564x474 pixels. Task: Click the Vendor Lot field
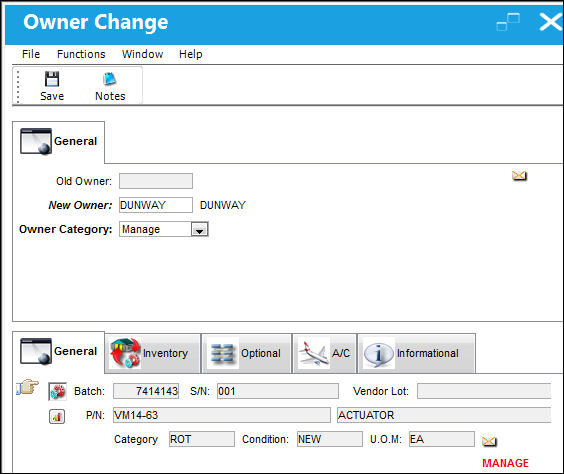(x=484, y=391)
